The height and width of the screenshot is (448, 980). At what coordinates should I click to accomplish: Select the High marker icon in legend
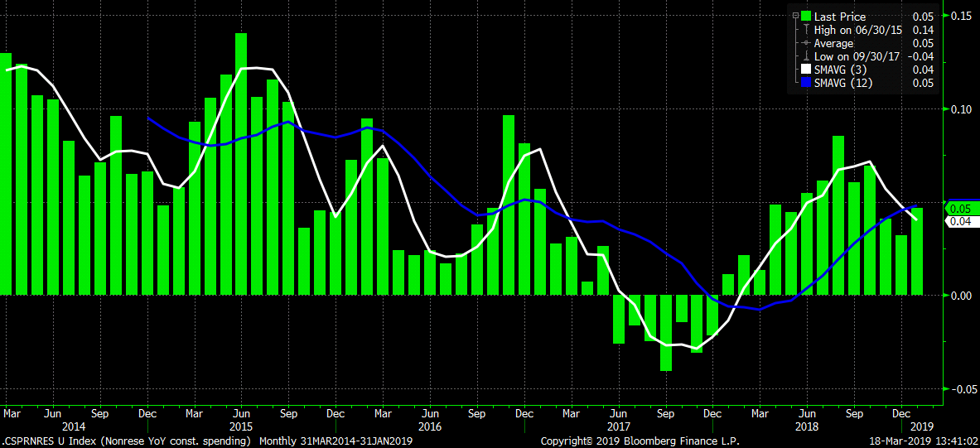[806, 30]
